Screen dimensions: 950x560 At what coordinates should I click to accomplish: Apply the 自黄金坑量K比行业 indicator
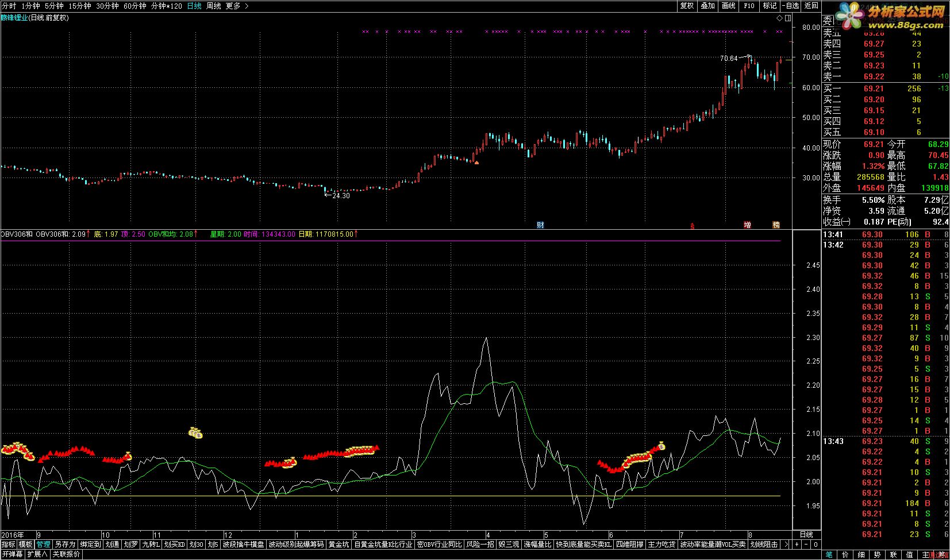click(383, 544)
